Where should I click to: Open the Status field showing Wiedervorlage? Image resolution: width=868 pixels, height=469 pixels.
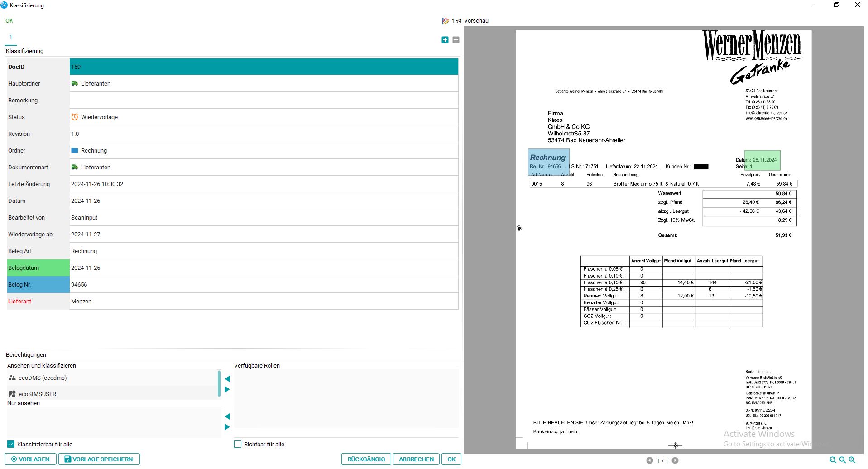pos(264,117)
